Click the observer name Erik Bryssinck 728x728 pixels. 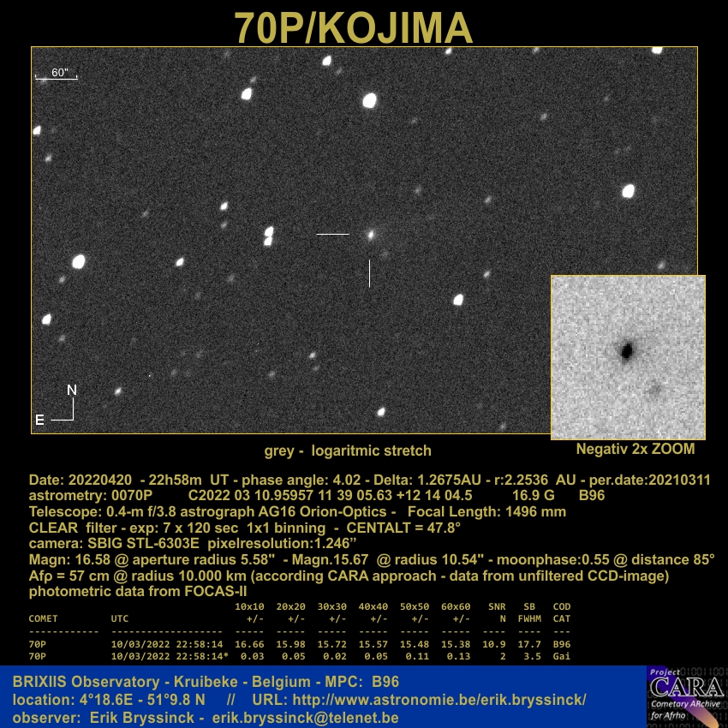(x=141, y=718)
